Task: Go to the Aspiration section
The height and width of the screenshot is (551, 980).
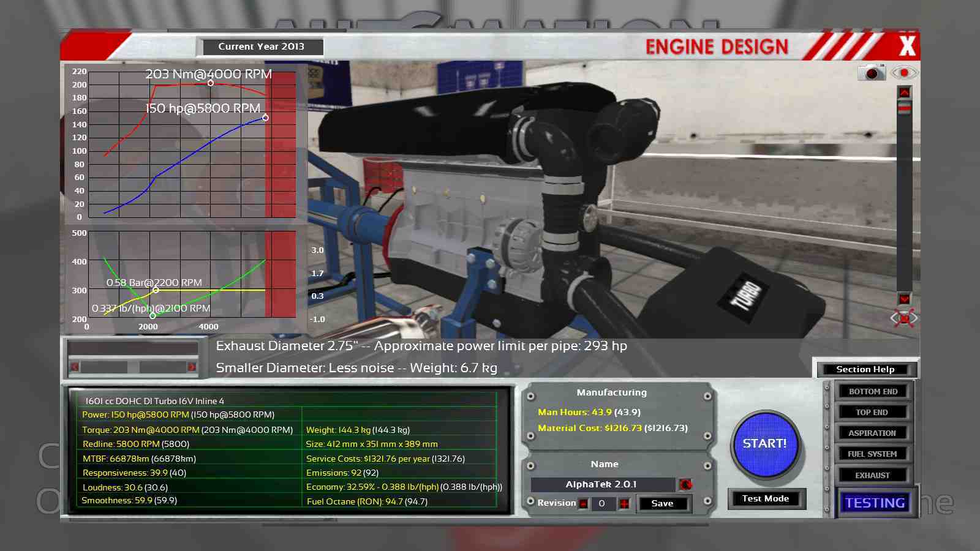Action: pyautogui.click(x=872, y=433)
